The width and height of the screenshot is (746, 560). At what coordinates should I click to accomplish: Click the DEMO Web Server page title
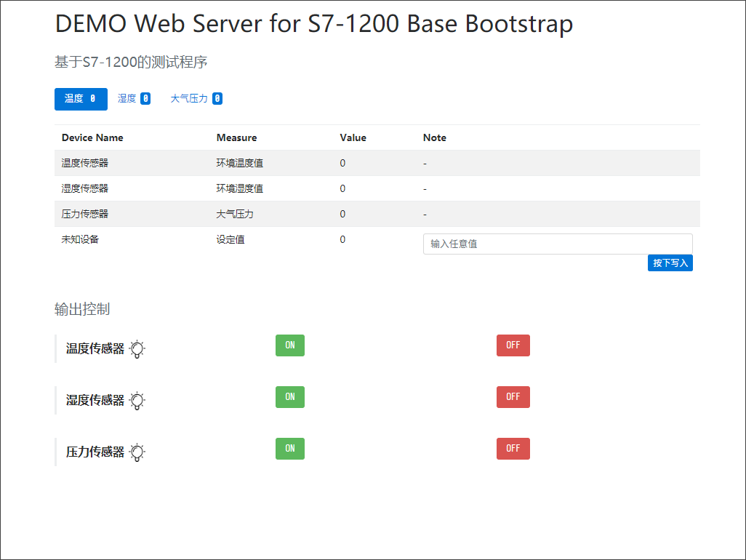(x=314, y=23)
